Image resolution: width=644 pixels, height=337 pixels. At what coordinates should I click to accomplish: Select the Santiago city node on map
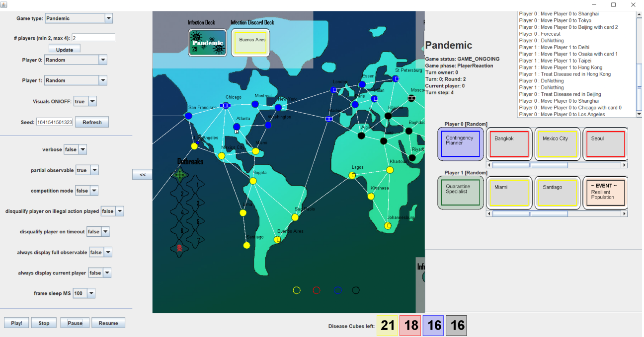246,245
